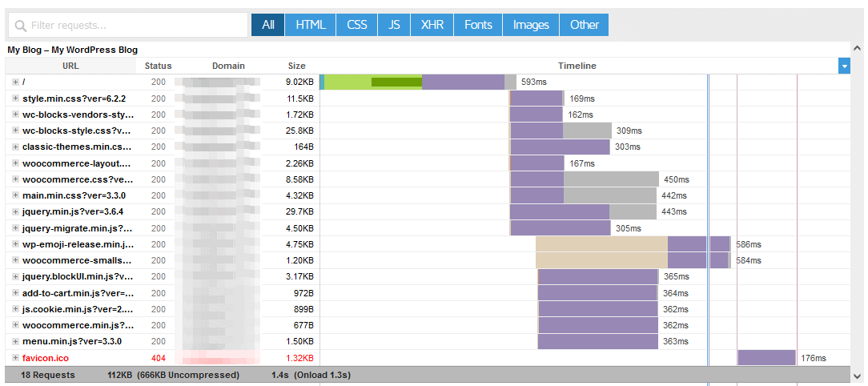
Task: Open the Timeline options dropdown arrow
Action: pos(844,66)
